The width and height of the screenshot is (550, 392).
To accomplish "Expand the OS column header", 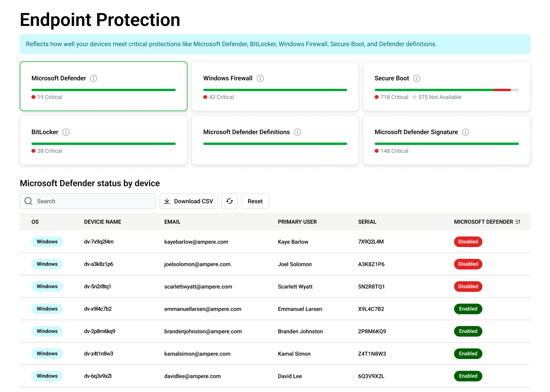I will tap(35, 222).
